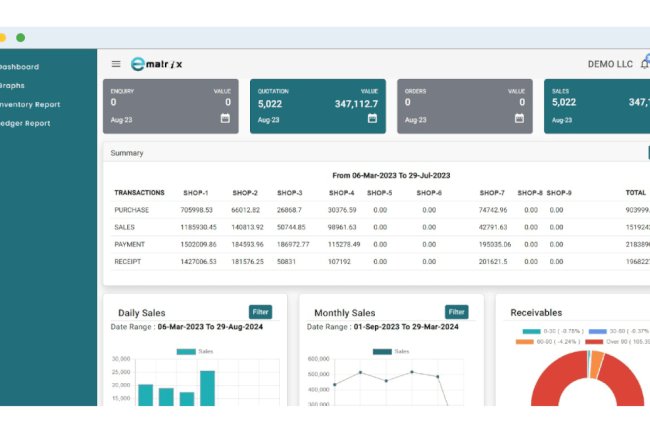Click the RECEIPT row label

click(128, 261)
